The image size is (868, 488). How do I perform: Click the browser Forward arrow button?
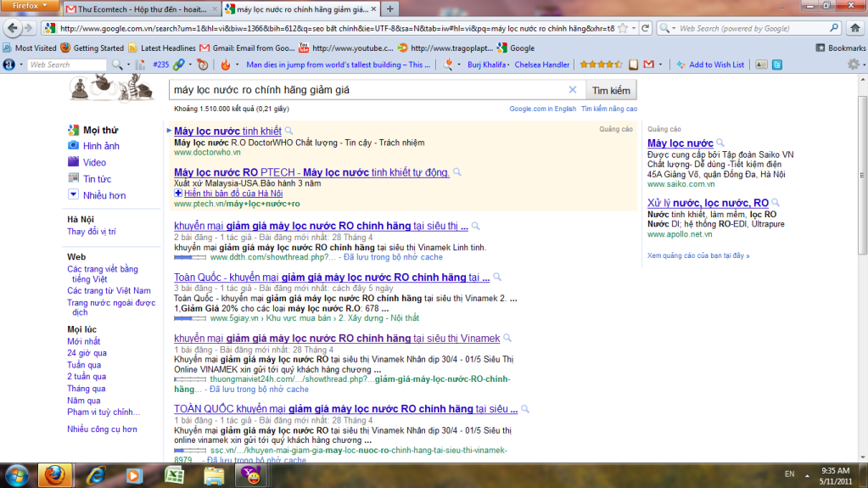point(29,28)
